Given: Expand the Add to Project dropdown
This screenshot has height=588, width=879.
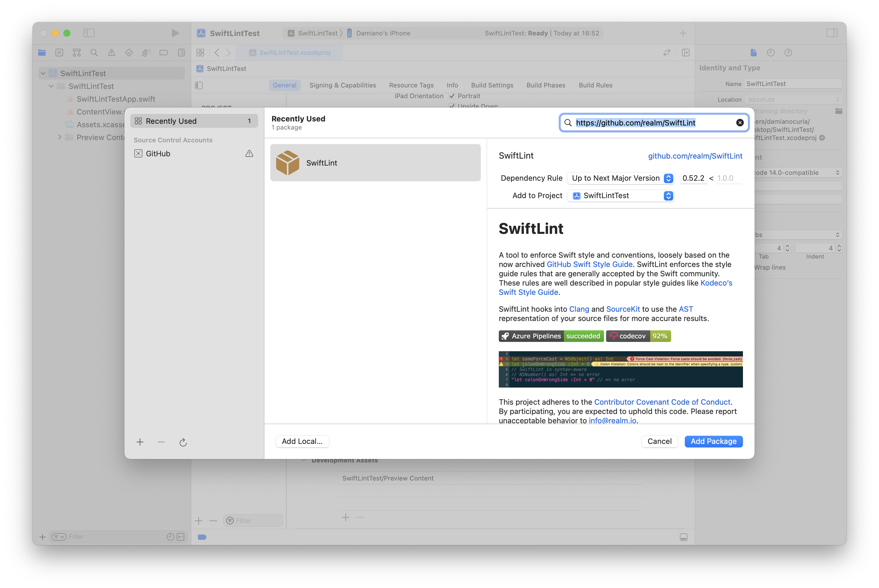Looking at the screenshot, I should coord(669,195).
